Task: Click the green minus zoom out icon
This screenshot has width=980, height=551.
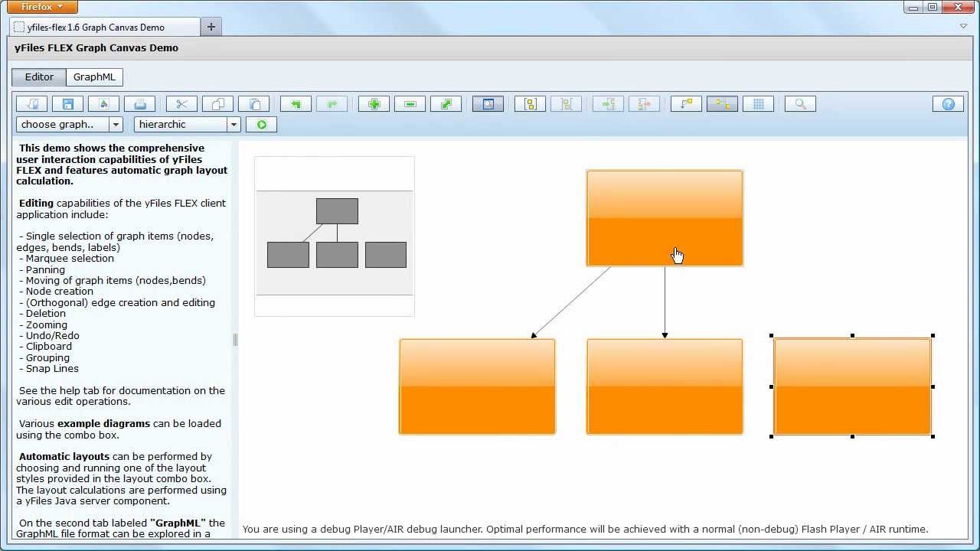Action: coord(410,104)
